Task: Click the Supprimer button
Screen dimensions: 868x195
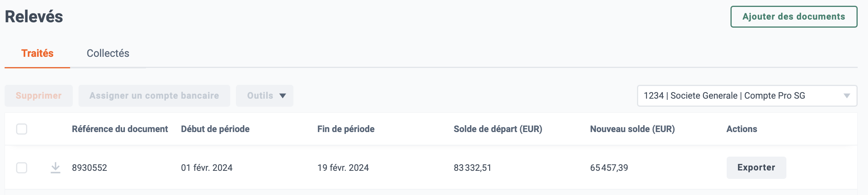Action: 39,96
